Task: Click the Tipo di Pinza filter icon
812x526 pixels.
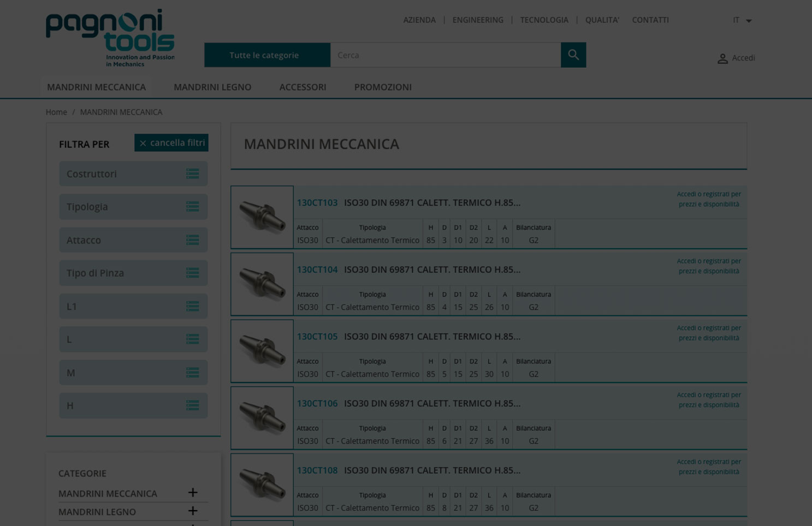Action: 192,273
